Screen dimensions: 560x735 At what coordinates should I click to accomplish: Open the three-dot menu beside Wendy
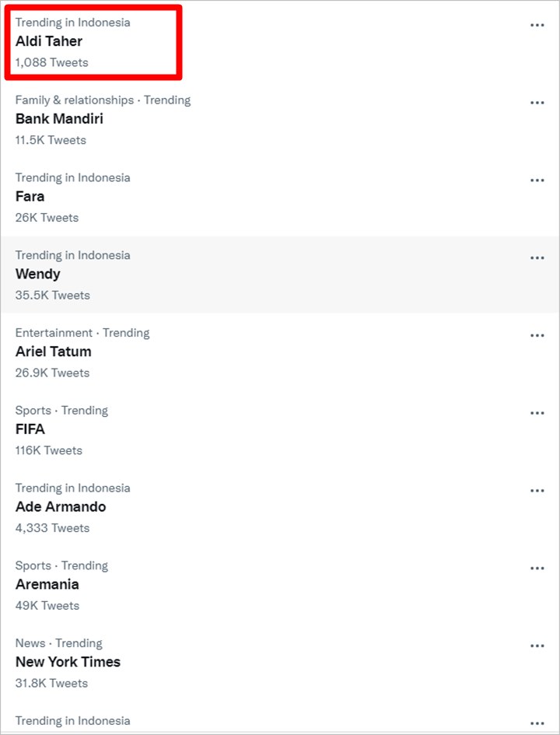pyautogui.click(x=537, y=258)
